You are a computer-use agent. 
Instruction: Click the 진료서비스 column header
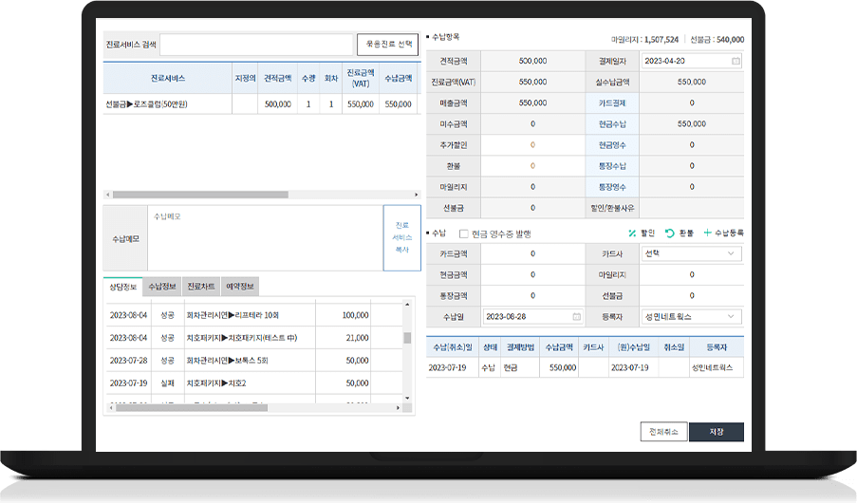168,78
